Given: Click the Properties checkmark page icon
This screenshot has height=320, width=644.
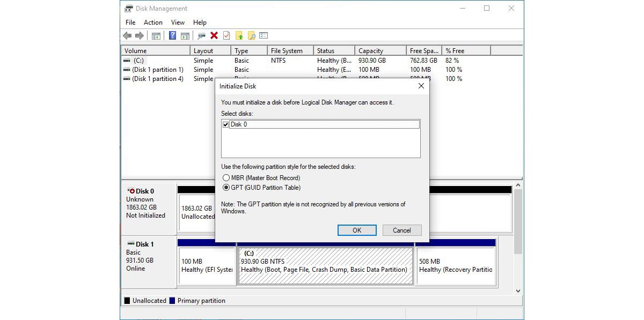Looking at the screenshot, I should click(226, 36).
